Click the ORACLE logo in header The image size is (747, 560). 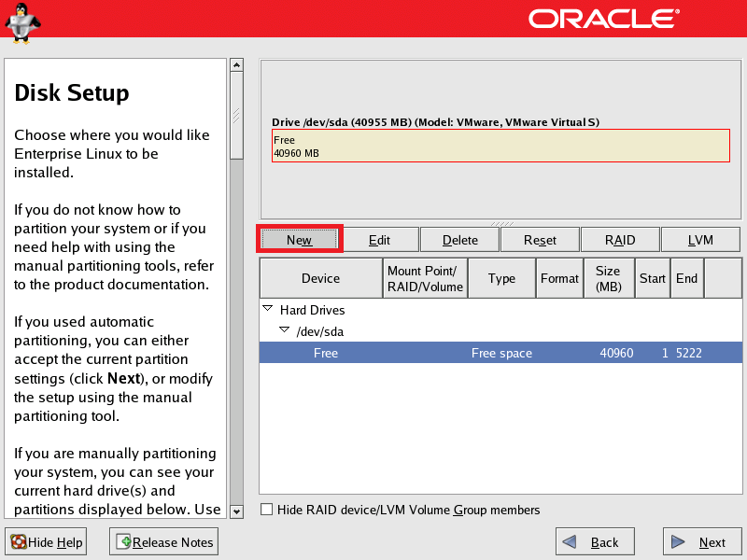click(604, 19)
